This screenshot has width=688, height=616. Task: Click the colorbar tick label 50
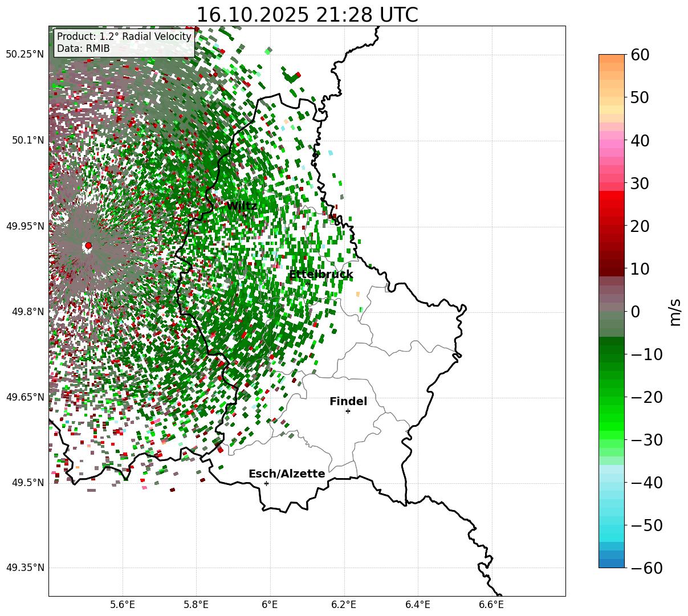pyautogui.click(x=640, y=97)
